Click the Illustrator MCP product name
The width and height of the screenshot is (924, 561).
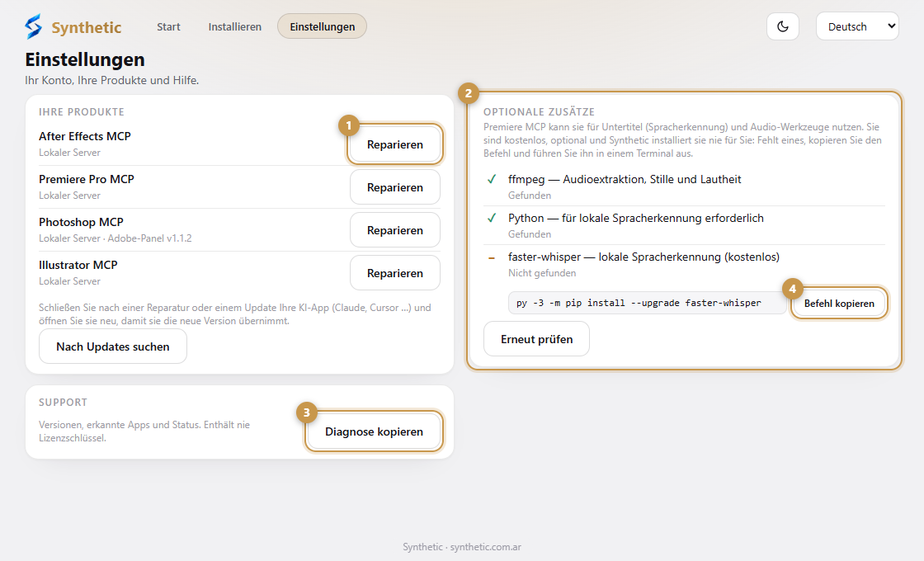[x=78, y=265]
